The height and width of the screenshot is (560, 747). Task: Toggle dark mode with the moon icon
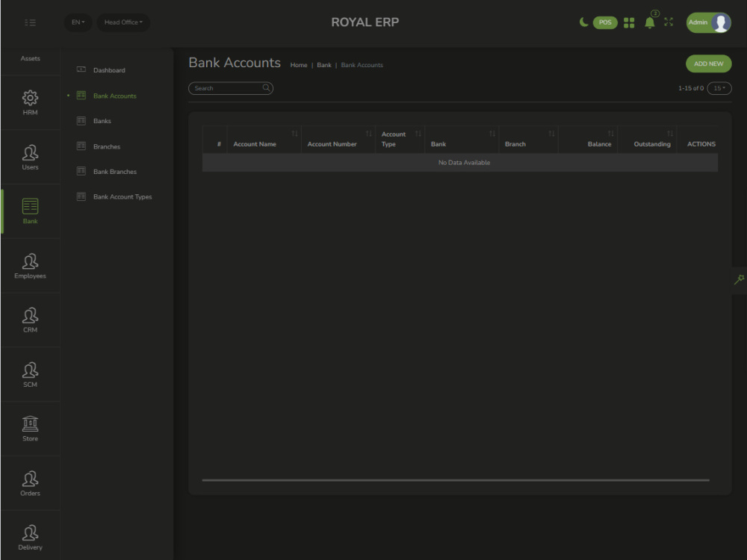(x=583, y=22)
